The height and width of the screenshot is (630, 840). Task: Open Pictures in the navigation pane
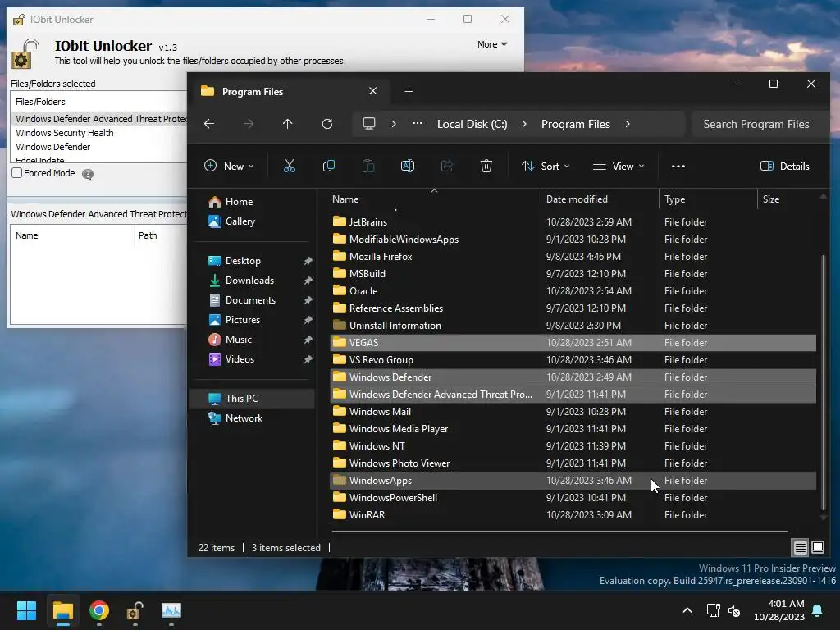(x=242, y=320)
